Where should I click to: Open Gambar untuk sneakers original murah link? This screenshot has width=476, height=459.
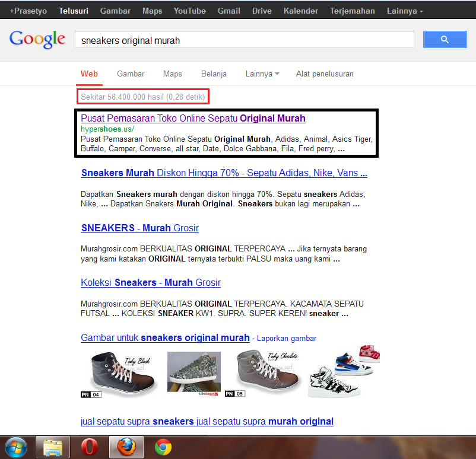(x=165, y=337)
